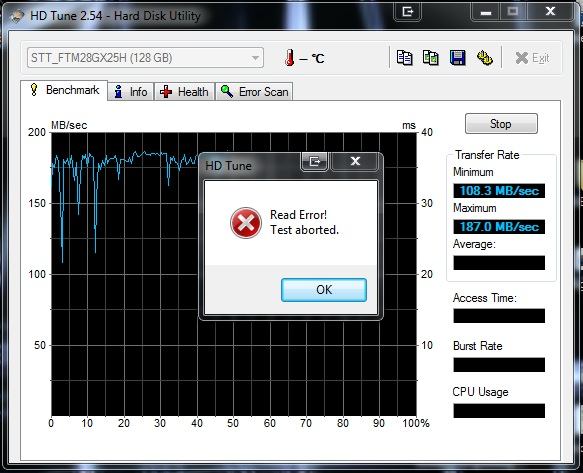Switch to the Health tab
Screen dimensions: 583x473
pos(184,91)
